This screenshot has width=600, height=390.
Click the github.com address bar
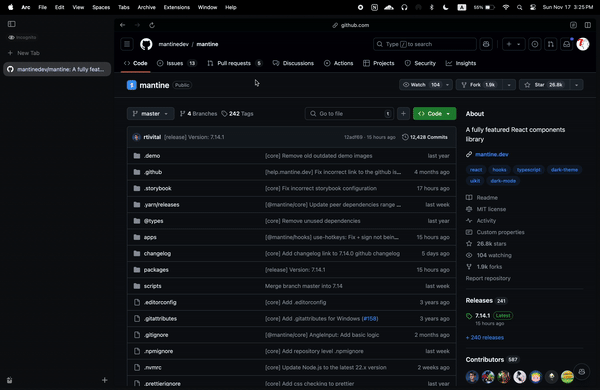(x=351, y=25)
